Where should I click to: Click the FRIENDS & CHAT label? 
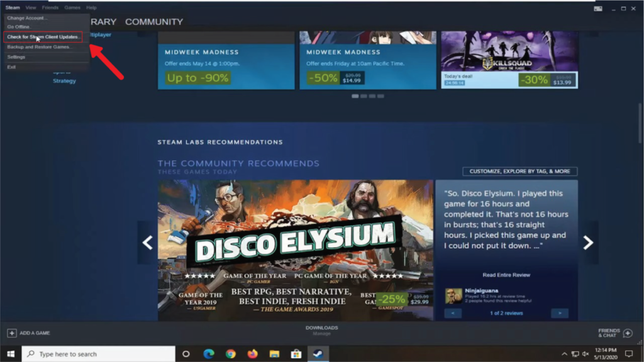point(609,333)
